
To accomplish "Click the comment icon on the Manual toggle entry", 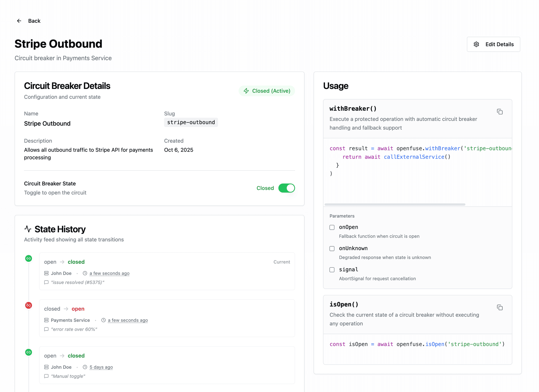I will 46,376.
